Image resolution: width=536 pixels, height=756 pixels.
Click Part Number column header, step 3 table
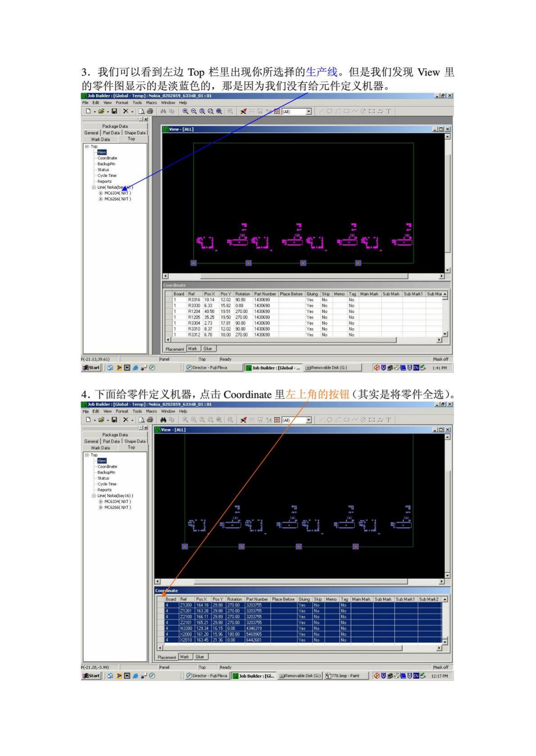point(265,294)
